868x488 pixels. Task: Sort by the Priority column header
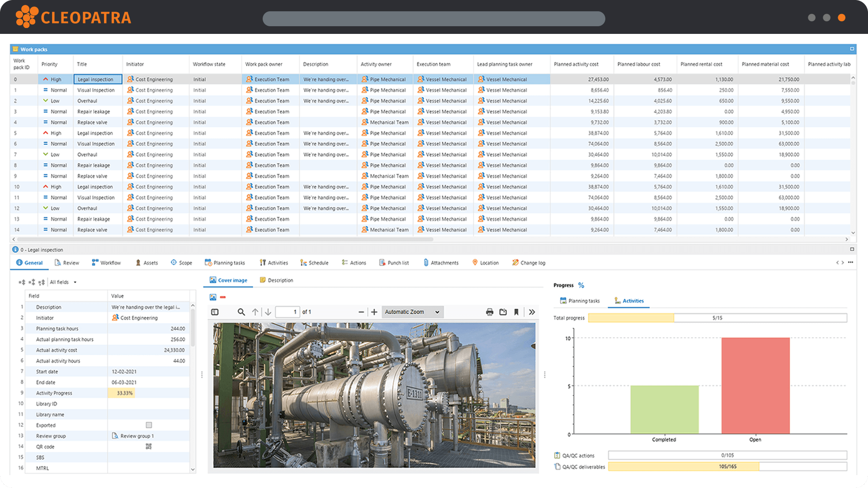click(x=49, y=64)
